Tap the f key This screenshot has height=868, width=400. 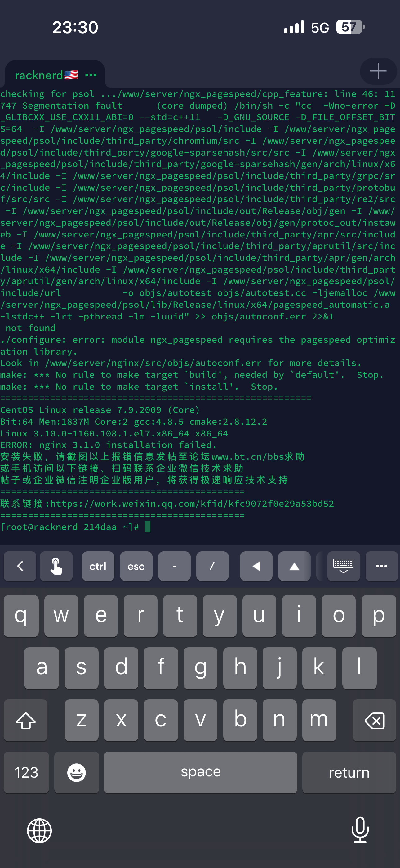click(x=161, y=668)
